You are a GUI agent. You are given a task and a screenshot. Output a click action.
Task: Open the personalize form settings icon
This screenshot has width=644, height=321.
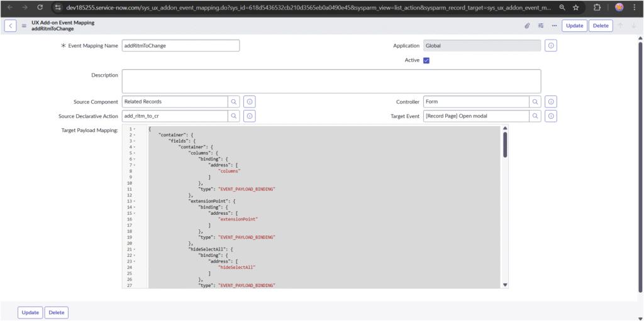pos(541,26)
